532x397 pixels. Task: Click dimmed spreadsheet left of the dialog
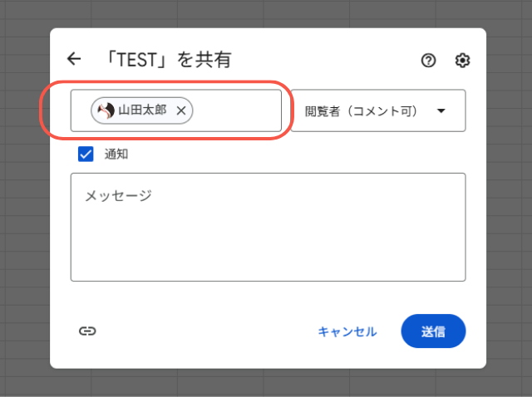pyautogui.click(x=24, y=199)
